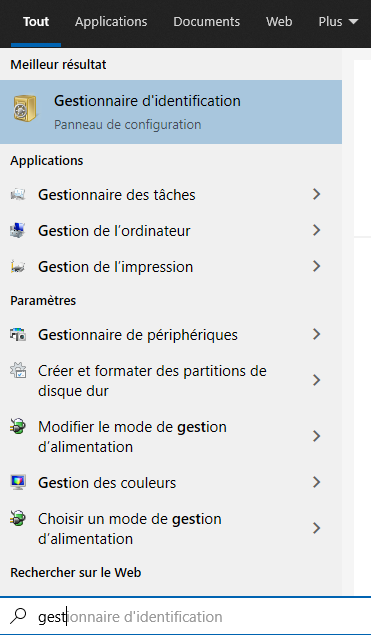Click the Gestion de l'impression icon
The image size is (371, 635).
tap(18, 266)
